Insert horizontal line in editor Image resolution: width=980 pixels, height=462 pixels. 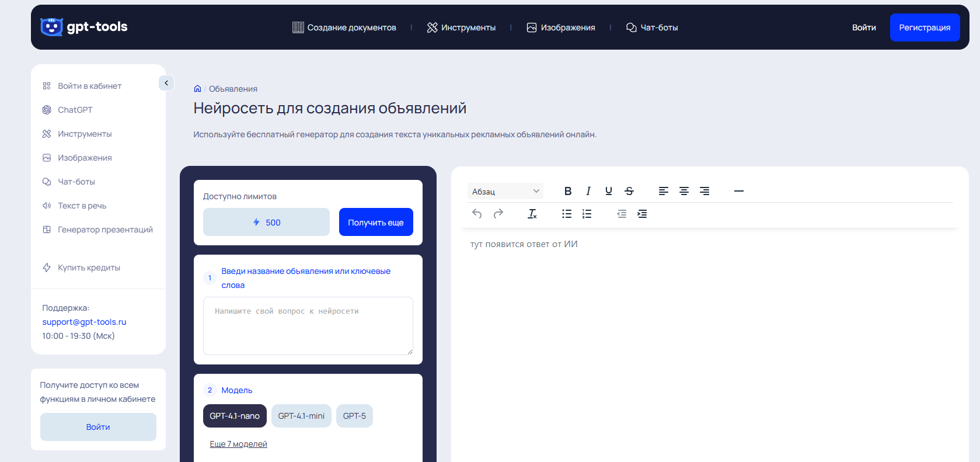pos(738,191)
